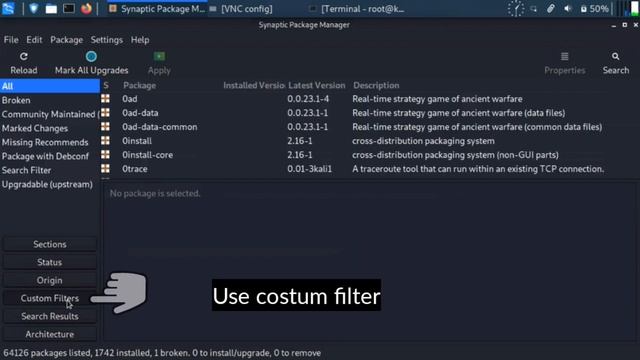Viewport: 640px width, 360px height.
Task: Select the Marked Changes filter
Action: click(x=50, y=128)
